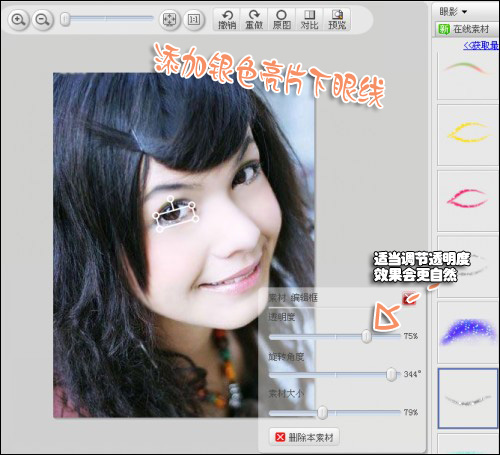Click the 75% transparency value

pos(411,336)
